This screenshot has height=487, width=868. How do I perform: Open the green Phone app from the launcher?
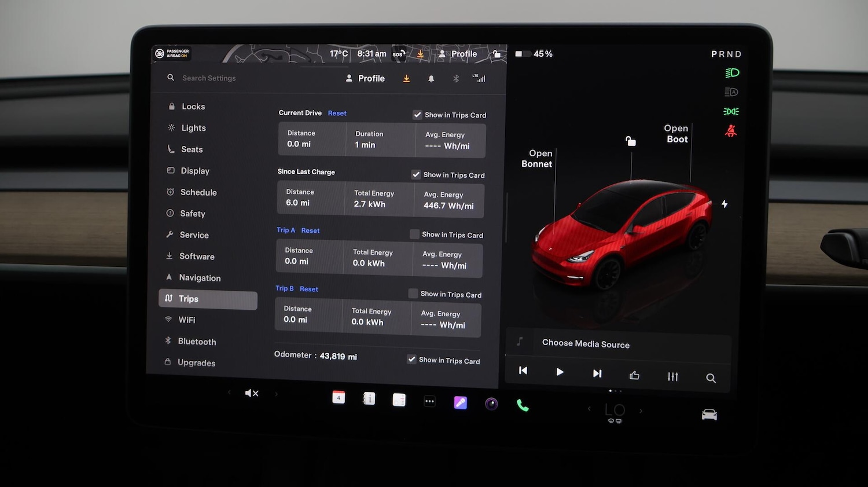523,404
